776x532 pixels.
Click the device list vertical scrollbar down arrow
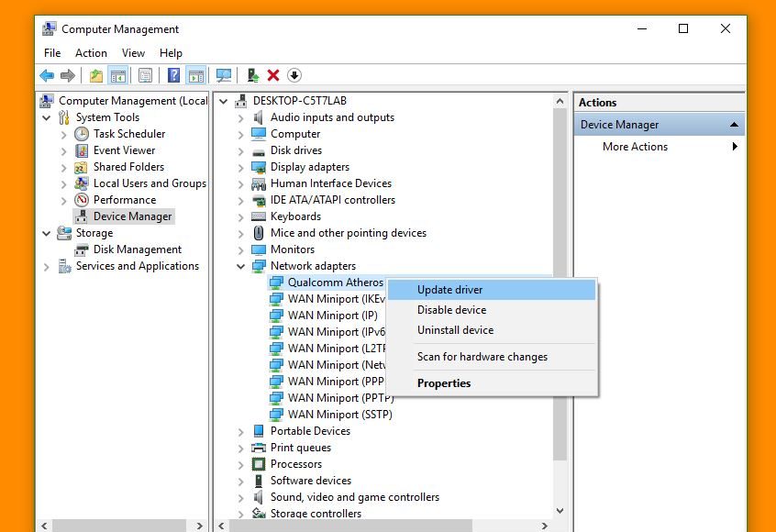[x=560, y=511]
